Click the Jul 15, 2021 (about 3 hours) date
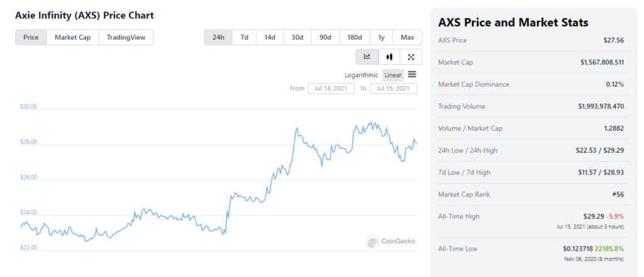The height and width of the screenshot is (277, 644). coord(591,227)
